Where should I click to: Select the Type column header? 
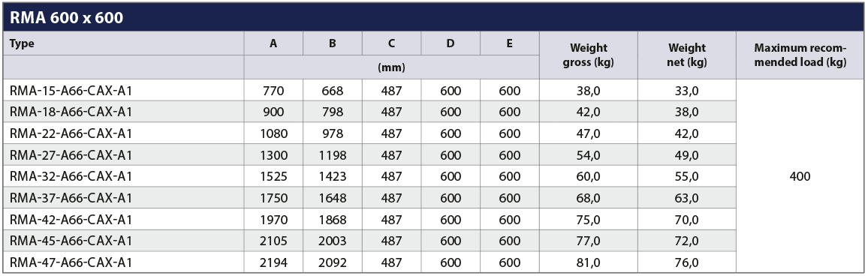click(22, 43)
